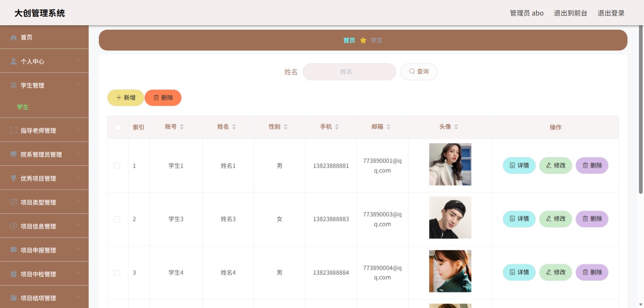
Task: Collapse the 学生管理 sidebar section
Action: click(x=78, y=85)
